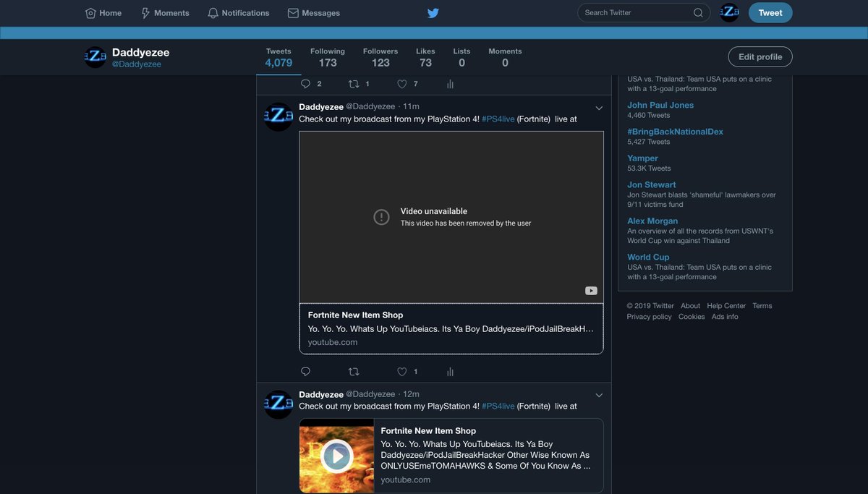Select the Moments 0 profile tab
868x494 pixels.
pyautogui.click(x=505, y=58)
